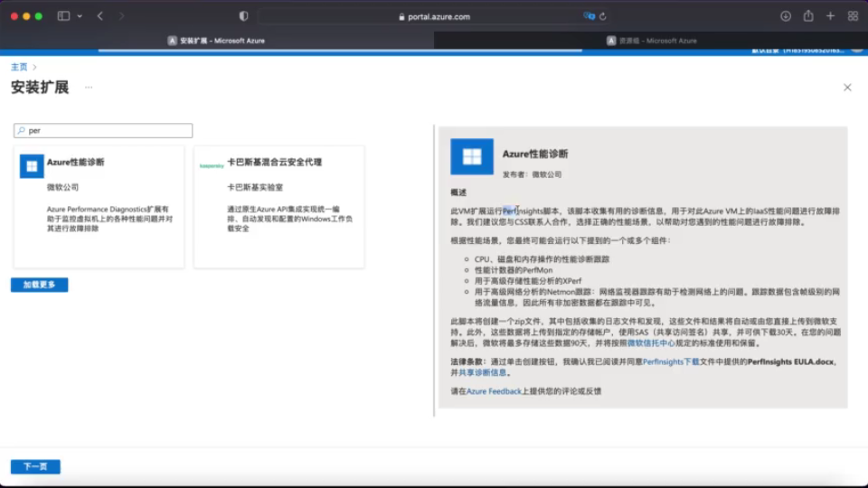Click the 概述 section heading
The height and width of the screenshot is (488, 868).
(458, 192)
